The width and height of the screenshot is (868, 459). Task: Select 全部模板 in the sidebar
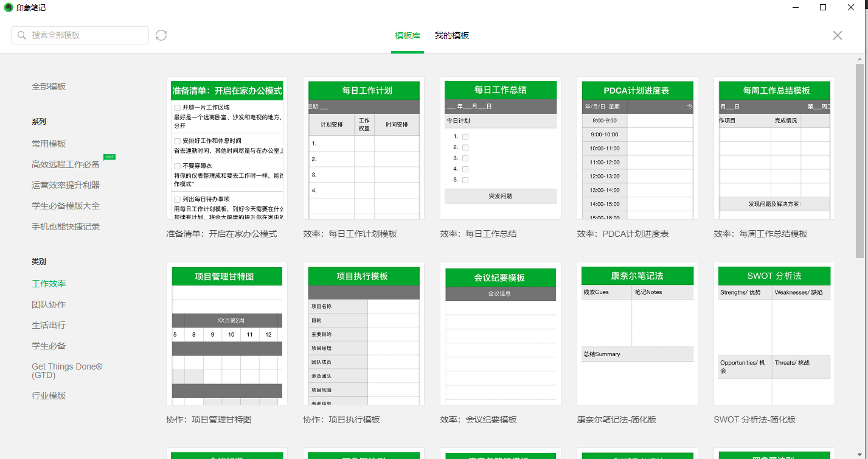49,86
